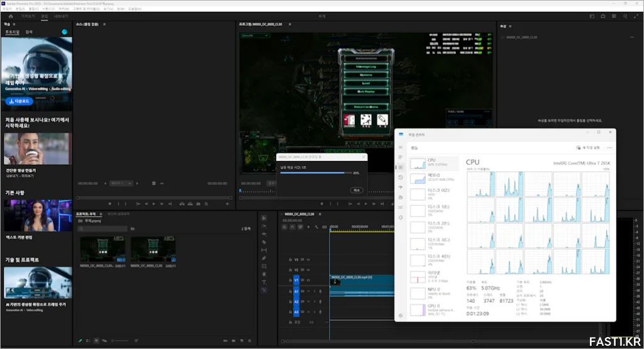Toggle V3 track output eye icon

[x=308, y=260]
